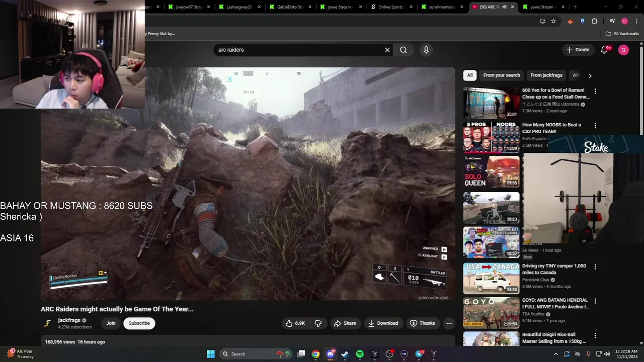644x362 pixels.
Task: Select the 'From jackfrags' chip
Action: point(546,75)
